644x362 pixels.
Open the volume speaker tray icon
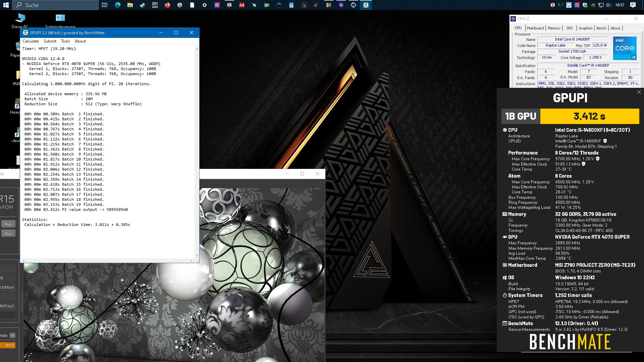[609, 5]
